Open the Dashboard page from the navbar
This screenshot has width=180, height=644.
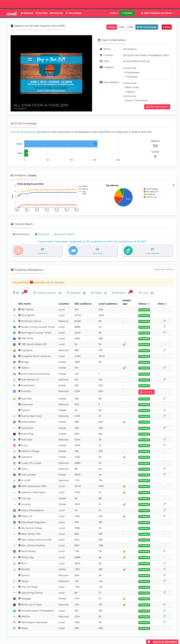[27, 13]
